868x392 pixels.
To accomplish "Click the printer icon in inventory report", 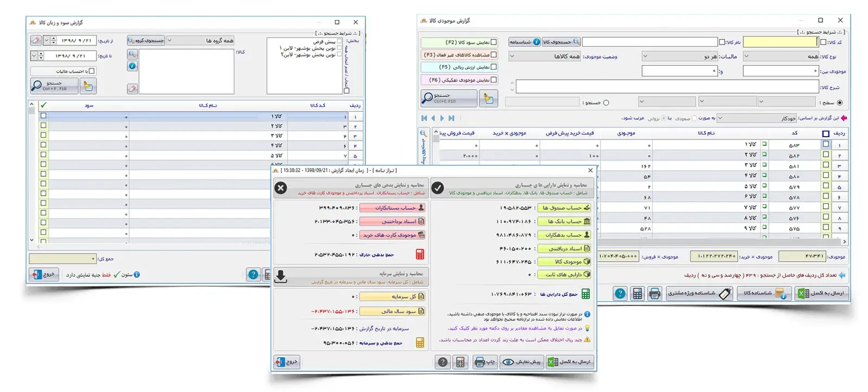I will point(654,294).
